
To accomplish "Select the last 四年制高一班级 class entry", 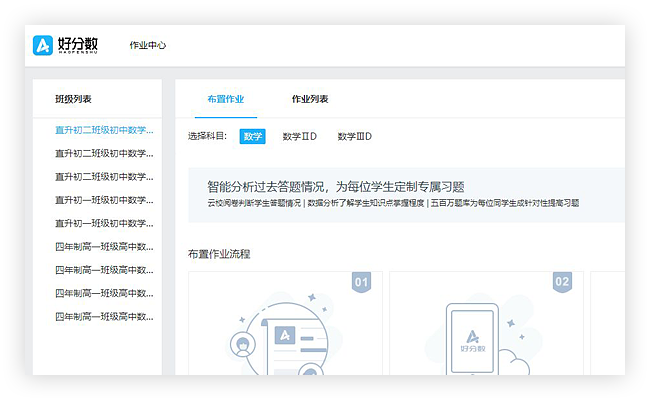I will tap(104, 316).
